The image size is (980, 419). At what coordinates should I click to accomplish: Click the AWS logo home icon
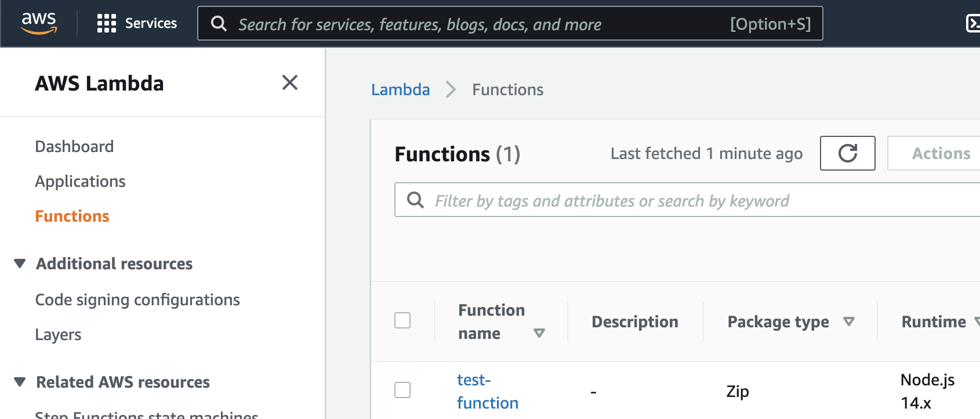tap(39, 23)
